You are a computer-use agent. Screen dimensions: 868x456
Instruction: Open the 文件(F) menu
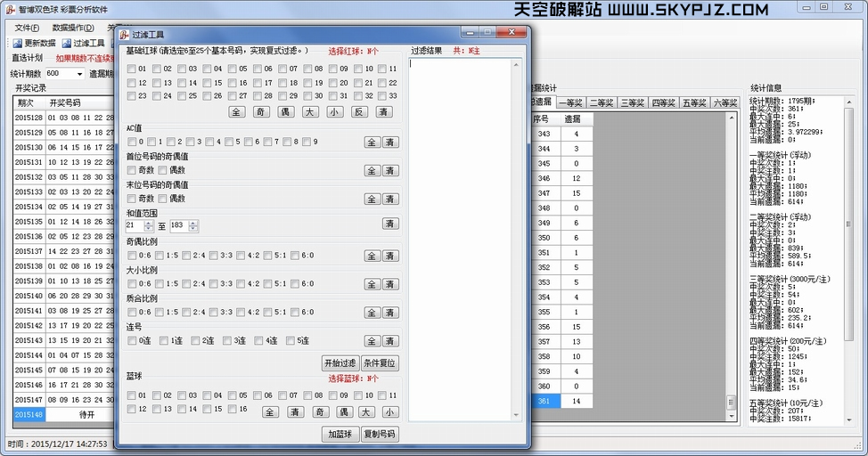pyautogui.click(x=27, y=28)
